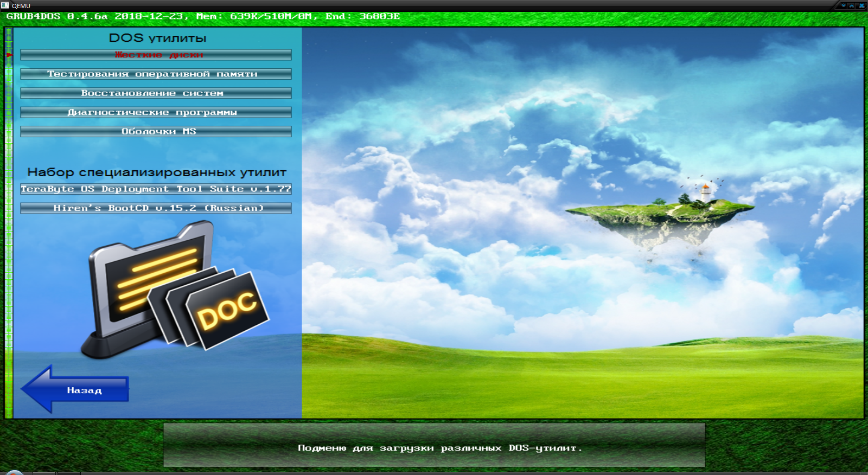
Task: Click the Подменю help description text
Action: click(x=439, y=448)
